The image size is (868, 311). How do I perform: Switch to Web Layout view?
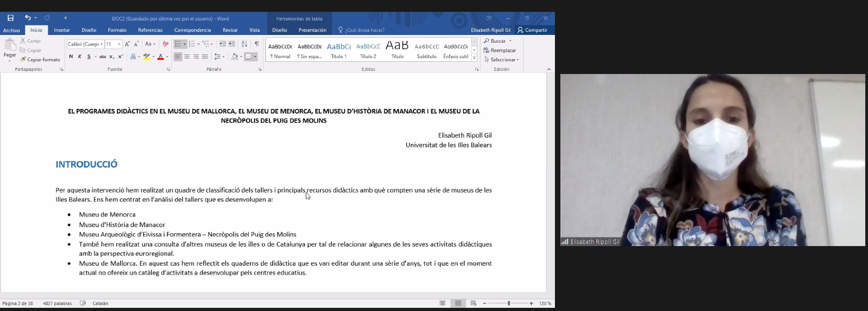tap(473, 303)
